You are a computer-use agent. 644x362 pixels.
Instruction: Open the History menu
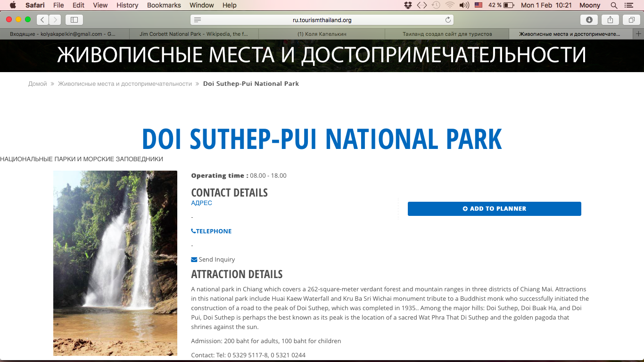point(127,5)
